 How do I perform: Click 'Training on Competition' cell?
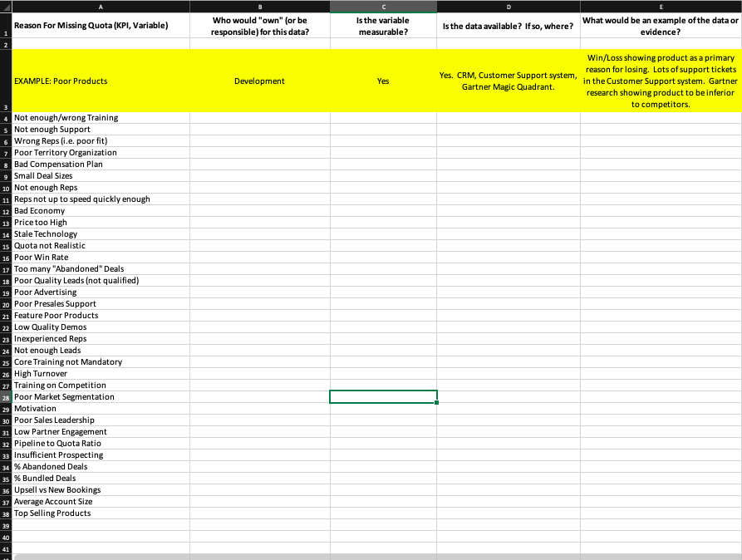pos(101,386)
